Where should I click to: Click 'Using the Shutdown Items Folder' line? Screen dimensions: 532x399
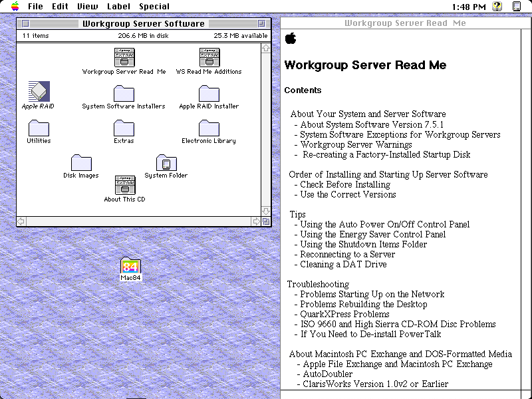(363, 244)
